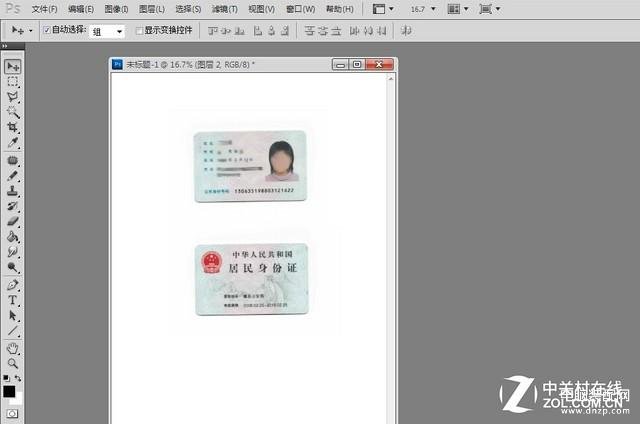
Task: Click distribute right edges icon
Action: pyautogui.click(x=381, y=31)
